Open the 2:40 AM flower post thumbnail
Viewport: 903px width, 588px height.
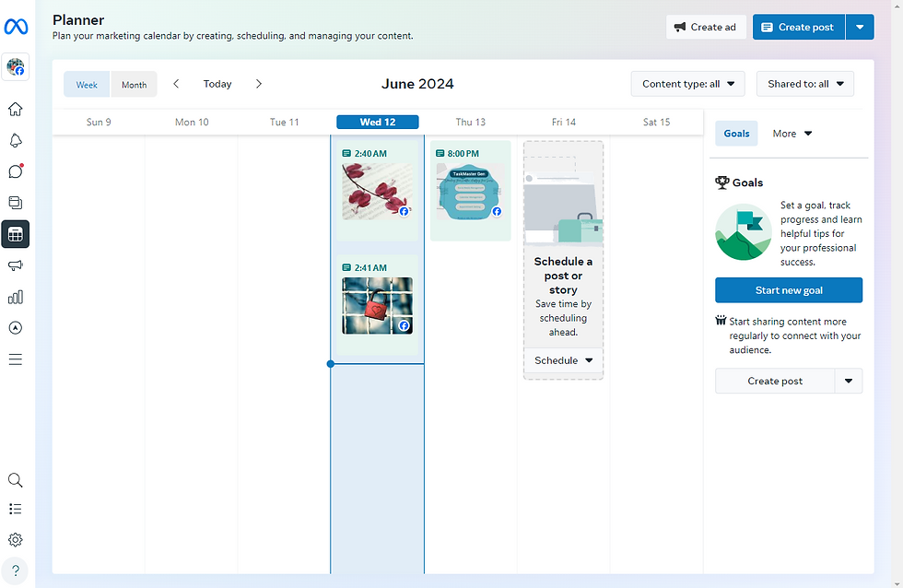click(377, 191)
